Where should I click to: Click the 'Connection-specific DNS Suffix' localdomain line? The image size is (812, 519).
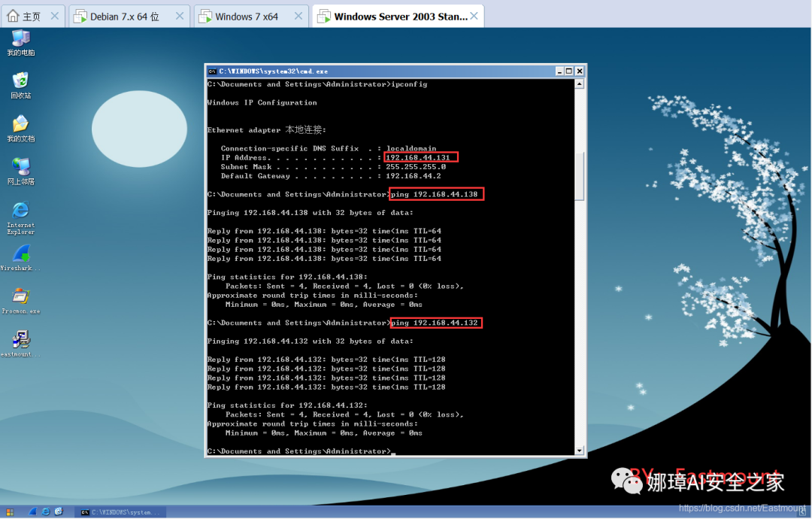coord(329,148)
